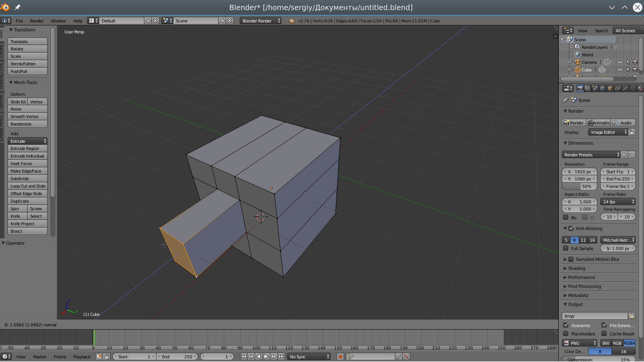This screenshot has height=362, width=644.
Task: Click the output folder browse icon
Action: pyautogui.click(x=632, y=316)
